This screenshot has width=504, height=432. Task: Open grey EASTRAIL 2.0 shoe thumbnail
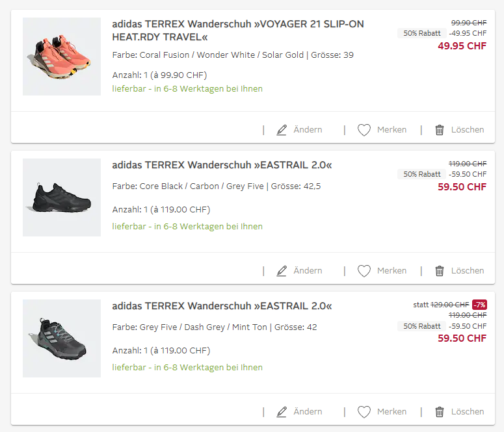[x=62, y=338]
